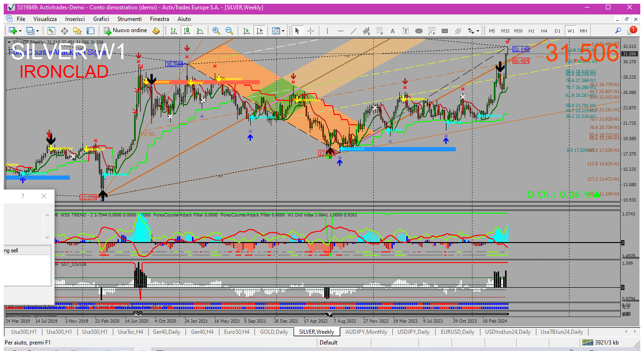Zoom in on the chart
Viewport: 644px width, 351px height.
coord(216,31)
